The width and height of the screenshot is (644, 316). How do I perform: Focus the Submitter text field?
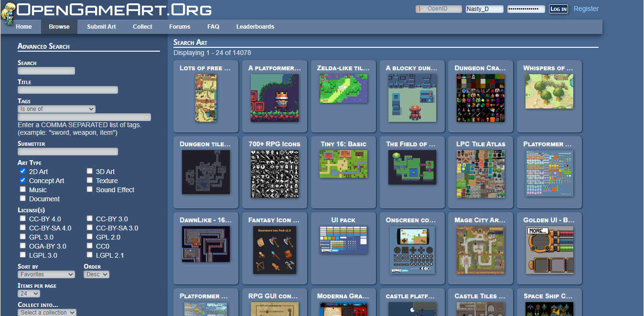68,152
